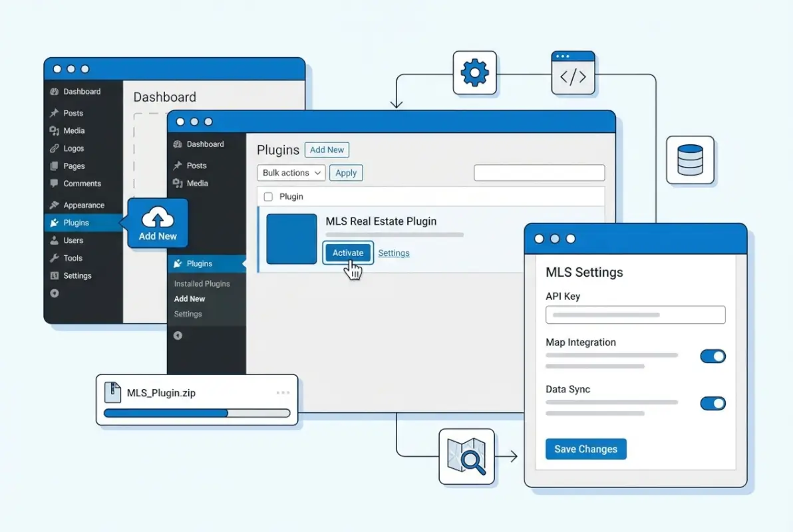
Task: Open the Users icon in the sidebar
Action: click(55, 240)
